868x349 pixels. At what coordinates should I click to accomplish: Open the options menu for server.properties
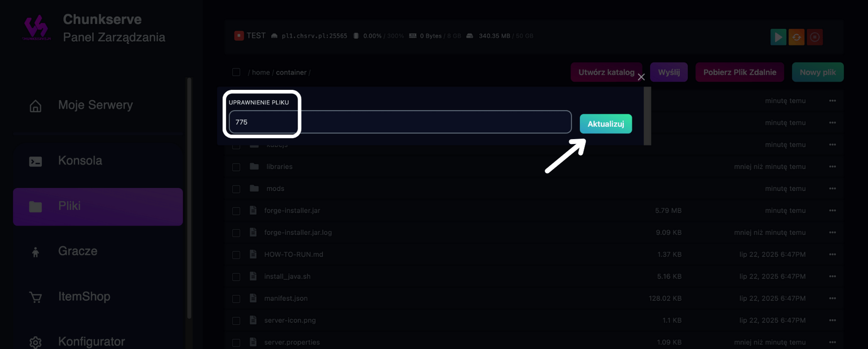click(832, 342)
